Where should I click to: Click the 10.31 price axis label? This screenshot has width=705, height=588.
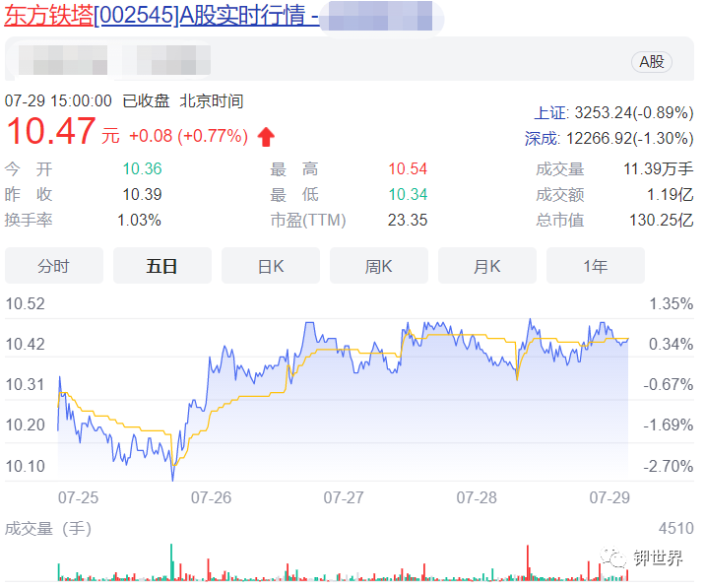(25, 385)
